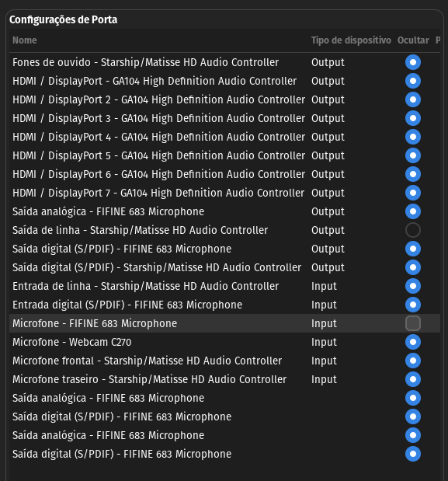The height and width of the screenshot is (481, 448).
Task: Select Fones de ouvido Starship/Matisse row
Action: pyautogui.click(x=224, y=62)
